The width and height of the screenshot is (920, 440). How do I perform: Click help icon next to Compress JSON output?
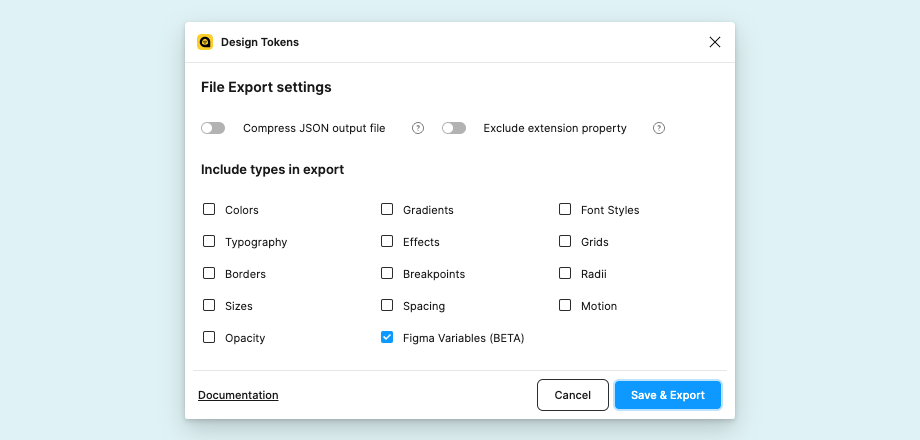pos(418,128)
